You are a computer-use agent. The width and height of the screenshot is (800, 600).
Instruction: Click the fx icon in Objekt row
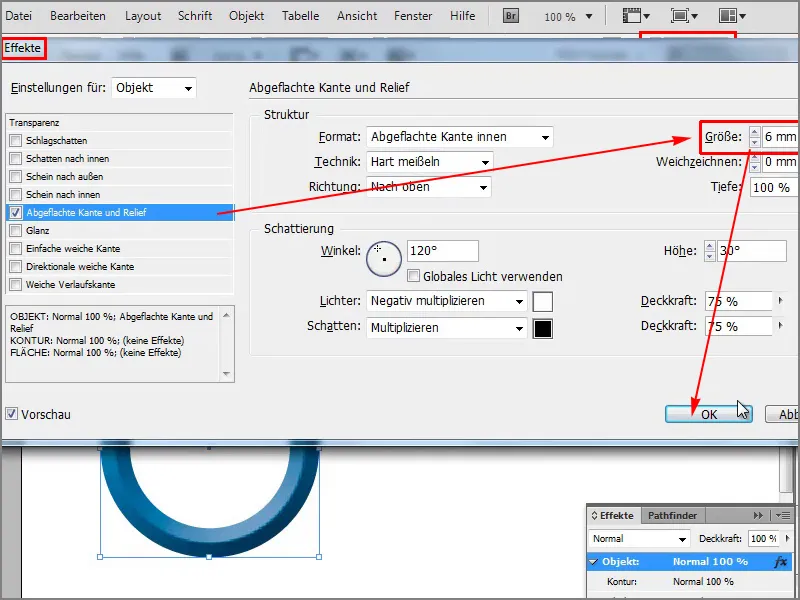[x=781, y=562]
